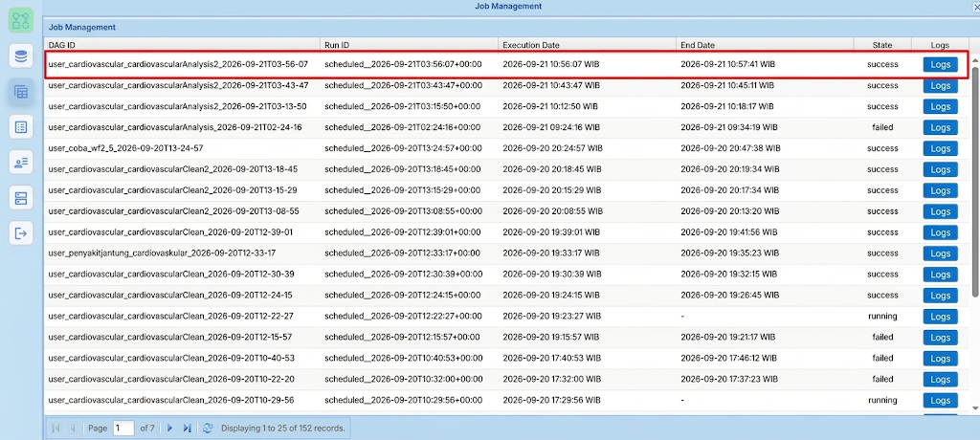The width and height of the screenshot is (980, 440).
Task: Select the job management table icon
Action: coord(21,92)
